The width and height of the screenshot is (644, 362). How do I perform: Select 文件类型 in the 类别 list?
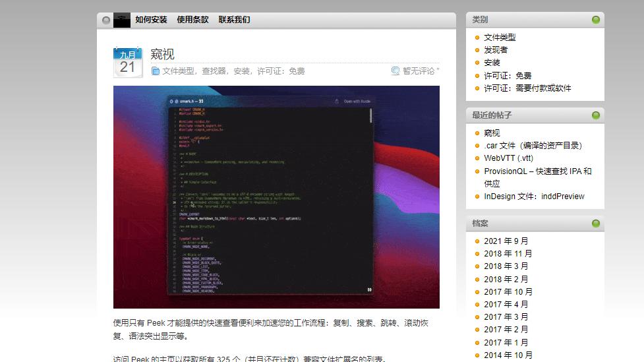coord(500,38)
